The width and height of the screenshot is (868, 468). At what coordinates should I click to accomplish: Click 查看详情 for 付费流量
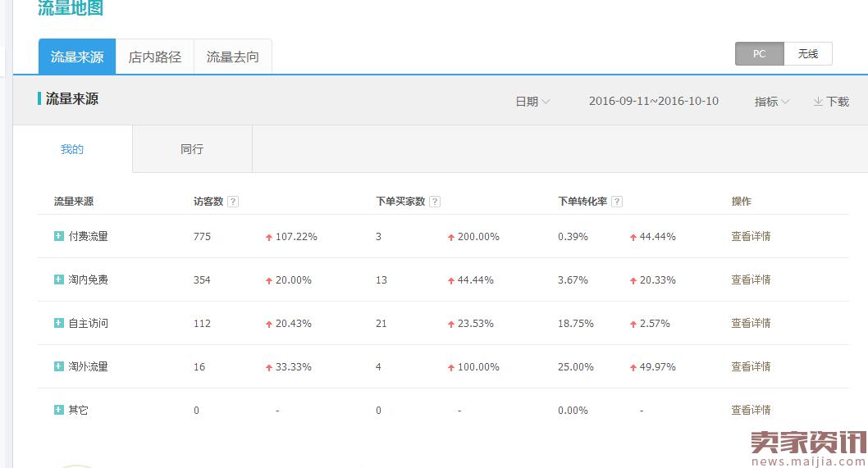pyautogui.click(x=751, y=236)
